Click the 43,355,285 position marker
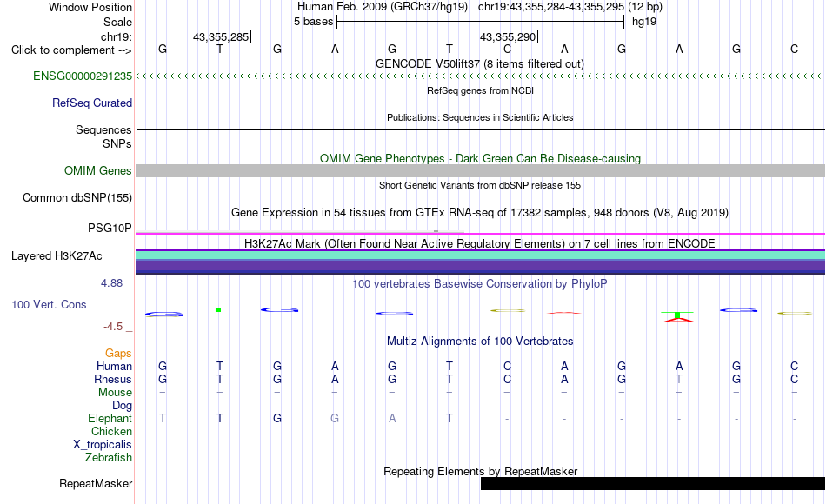 [x=221, y=36]
